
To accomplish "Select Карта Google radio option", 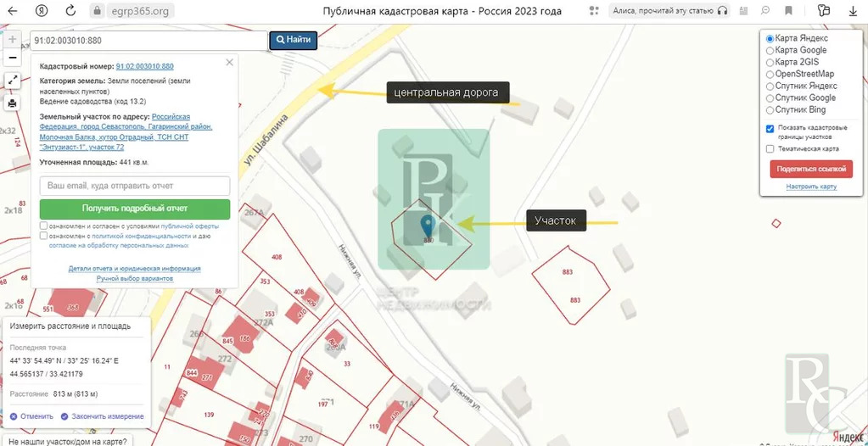I will click(770, 50).
